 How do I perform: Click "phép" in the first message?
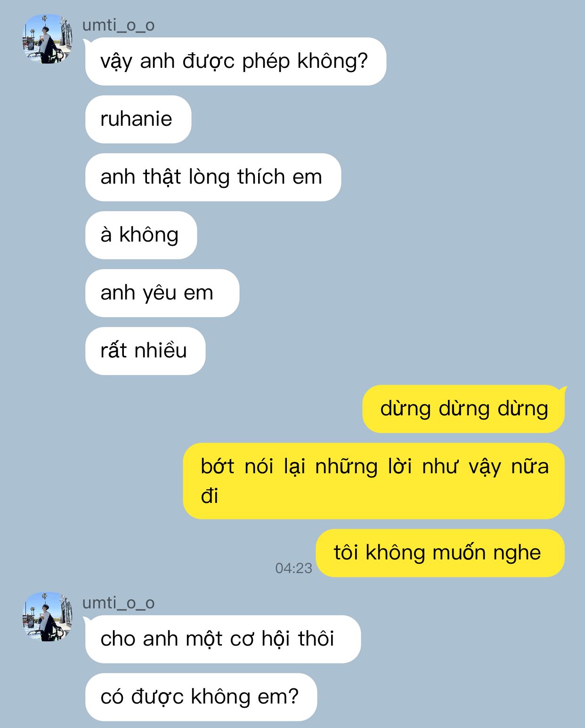(266, 62)
